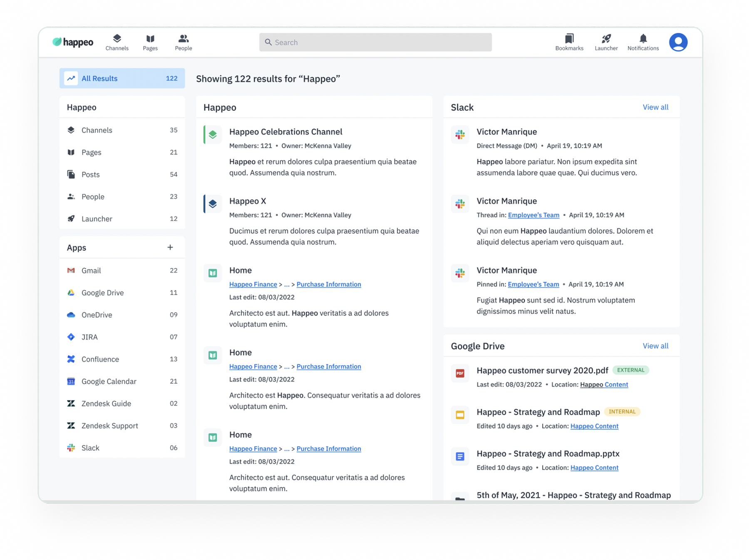
Task: Select the All Results filter
Action: 122,78
